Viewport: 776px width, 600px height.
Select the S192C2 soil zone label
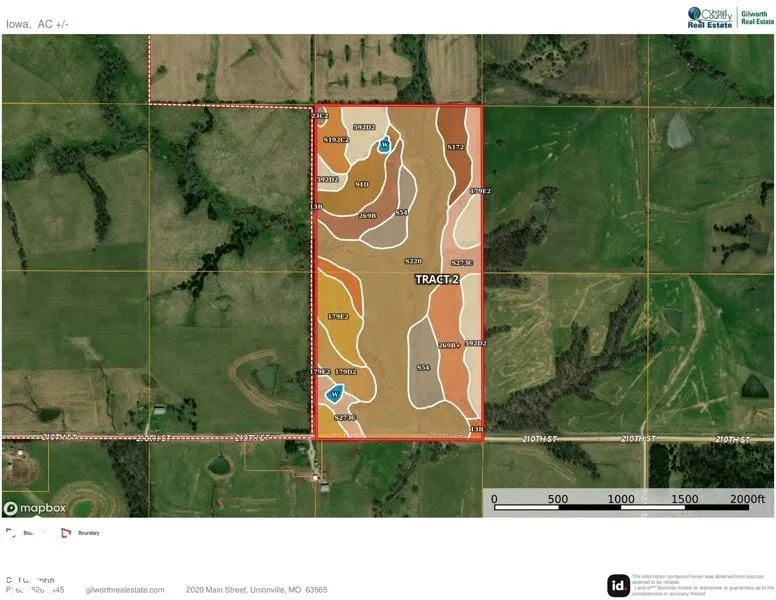pos(336,140)
